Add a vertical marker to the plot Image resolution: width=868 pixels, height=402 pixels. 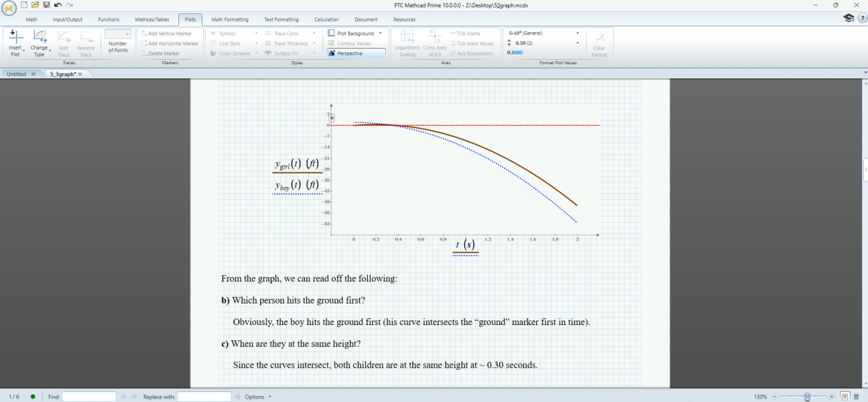[166, 33]
